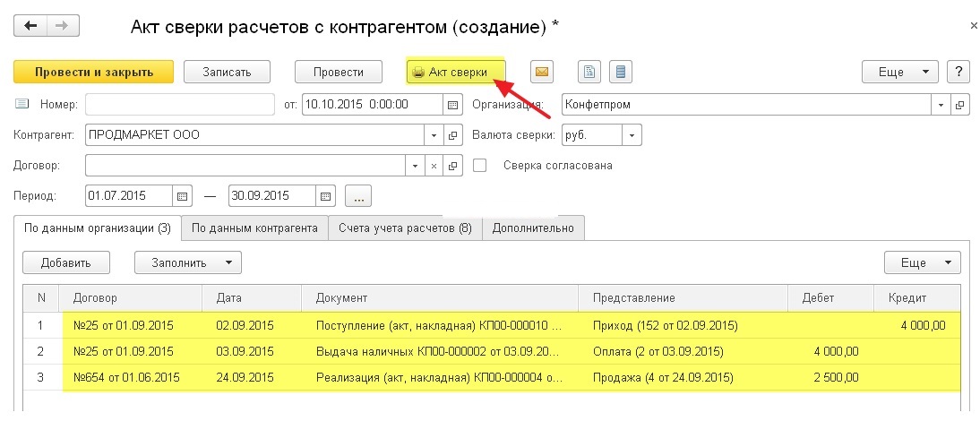
Task: Select the Оплата (2 от 03.09.2015) cell
Action: (x=683, y=352)
